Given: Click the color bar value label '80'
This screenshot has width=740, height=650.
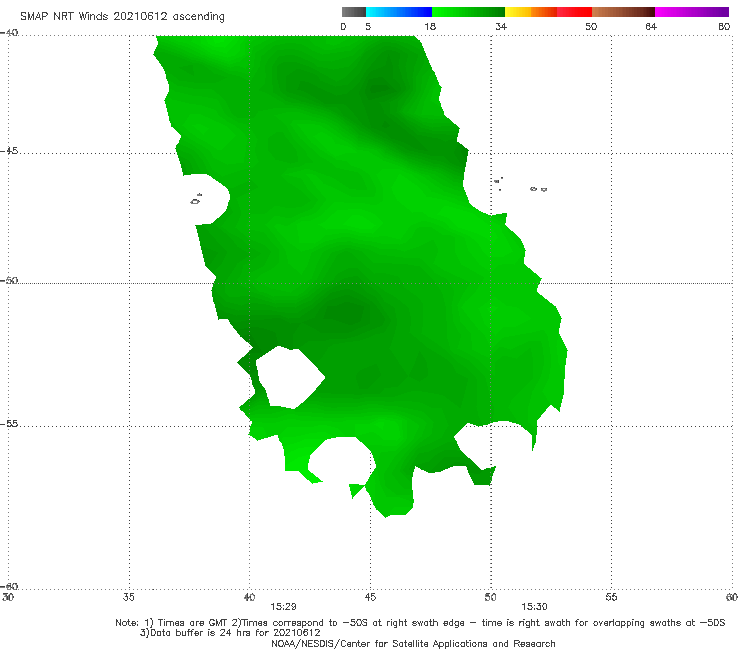Looking at the screenshot, I should click(724, 26).
